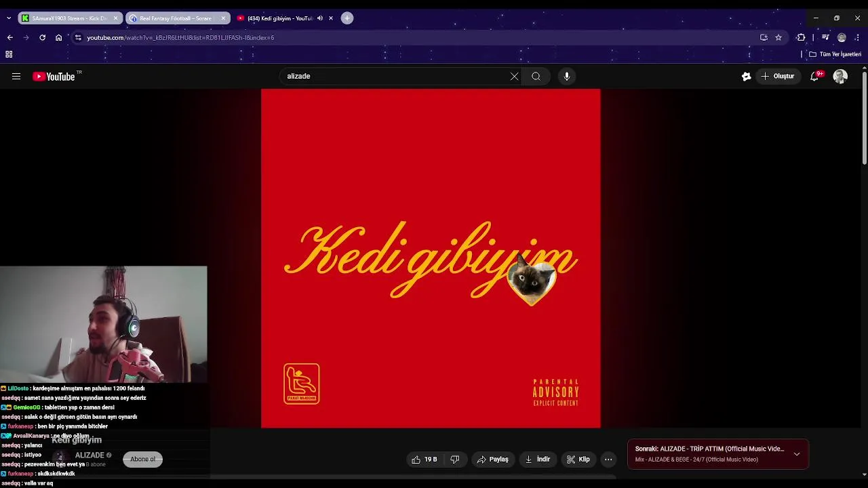This screenshot has height=488, width=868.
Task: Open the media controls icon in toolbar
Action: click(x=825, y=37)
